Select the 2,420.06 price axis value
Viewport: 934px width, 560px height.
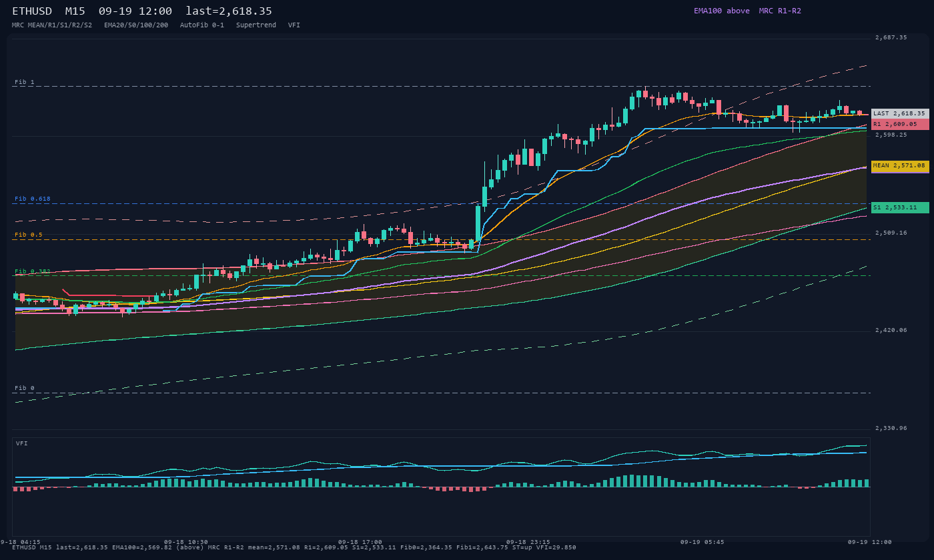(x=891, y=330)
